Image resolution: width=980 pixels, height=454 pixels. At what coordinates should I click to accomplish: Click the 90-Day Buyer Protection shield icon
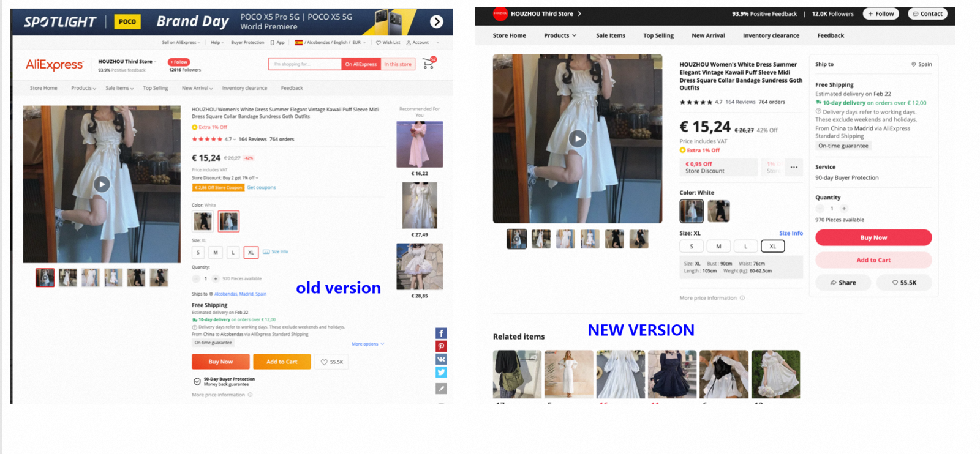tap(197, 382)
